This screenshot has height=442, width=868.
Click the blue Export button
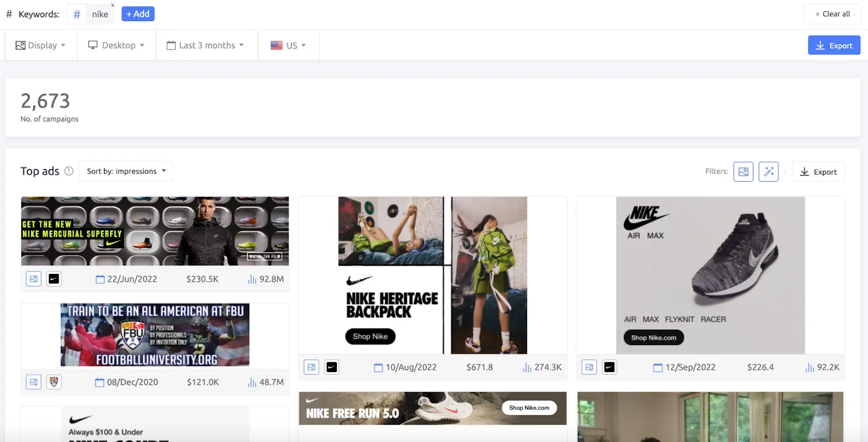coord(834,45)
